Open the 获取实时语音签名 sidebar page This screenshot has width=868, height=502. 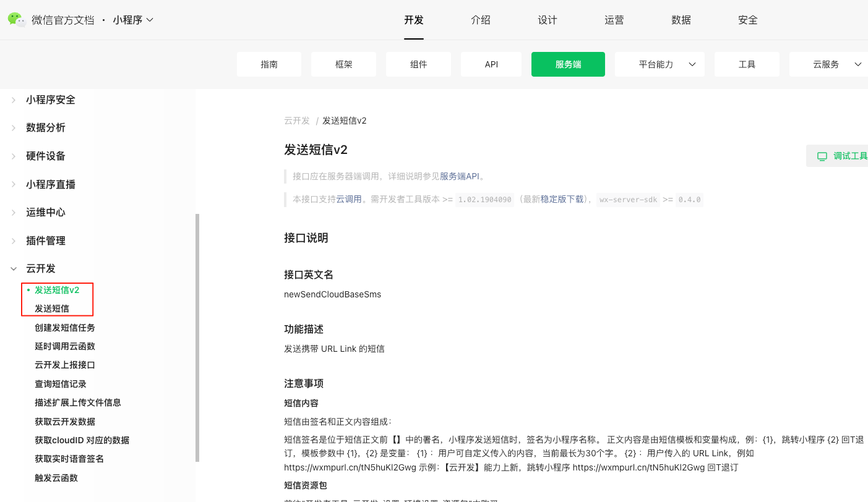pyautogui.click(x=69, y=459)
